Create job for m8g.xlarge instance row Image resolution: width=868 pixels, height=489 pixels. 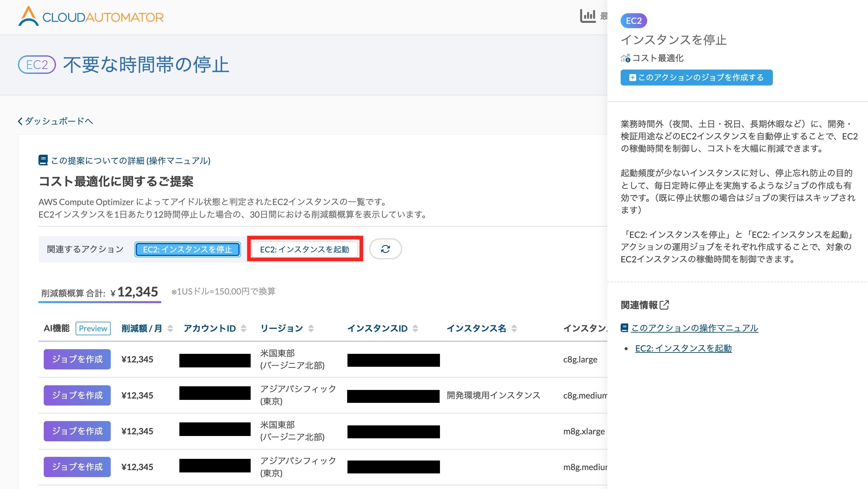[77, 431]
